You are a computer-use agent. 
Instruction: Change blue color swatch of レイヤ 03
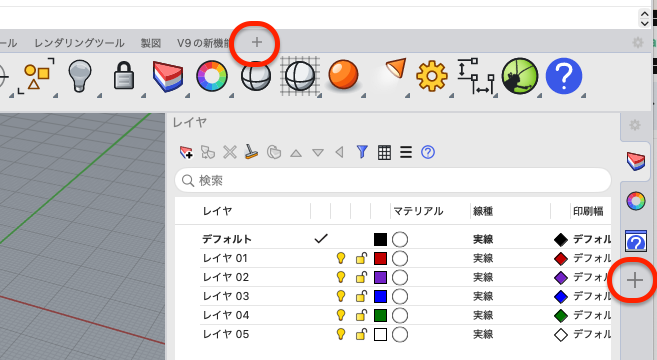[x=380, y=296]
